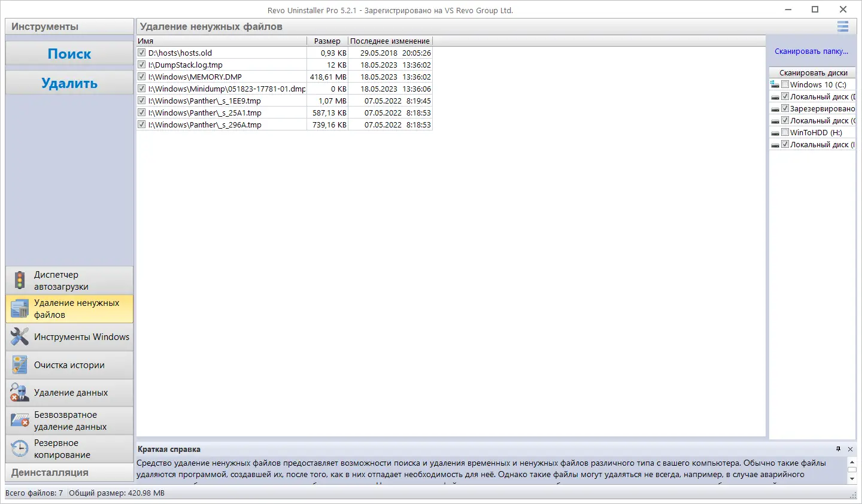Uncheck the Локальный диск checkbox below Windows 10 (C:)
Viewport: 862px width, 504px height.
point(785,96)
